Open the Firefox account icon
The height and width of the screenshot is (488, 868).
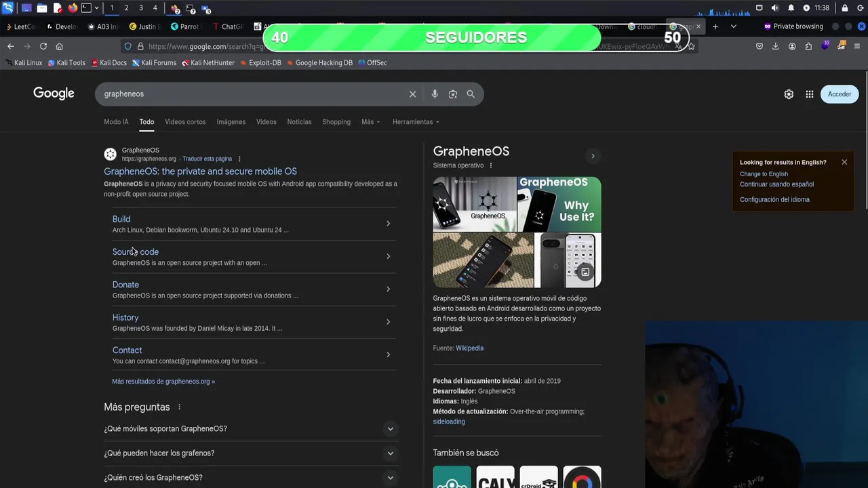[x=792, y=46]
